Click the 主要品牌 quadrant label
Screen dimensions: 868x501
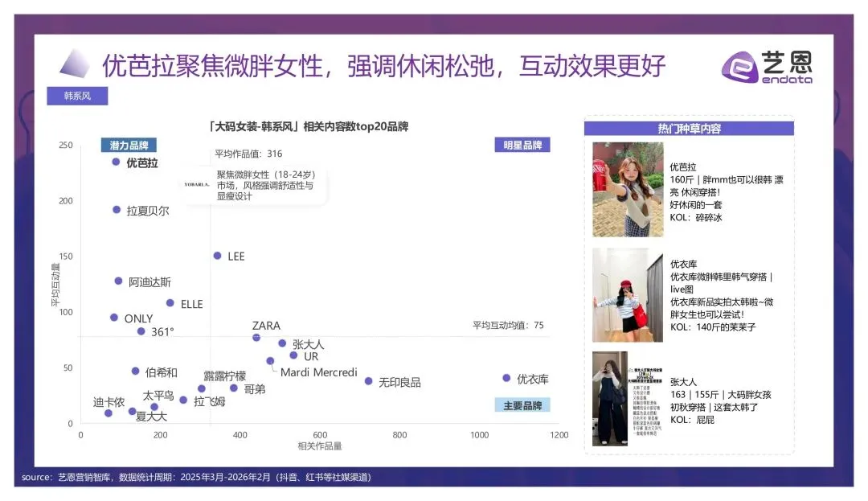click(x=522, y=405)
